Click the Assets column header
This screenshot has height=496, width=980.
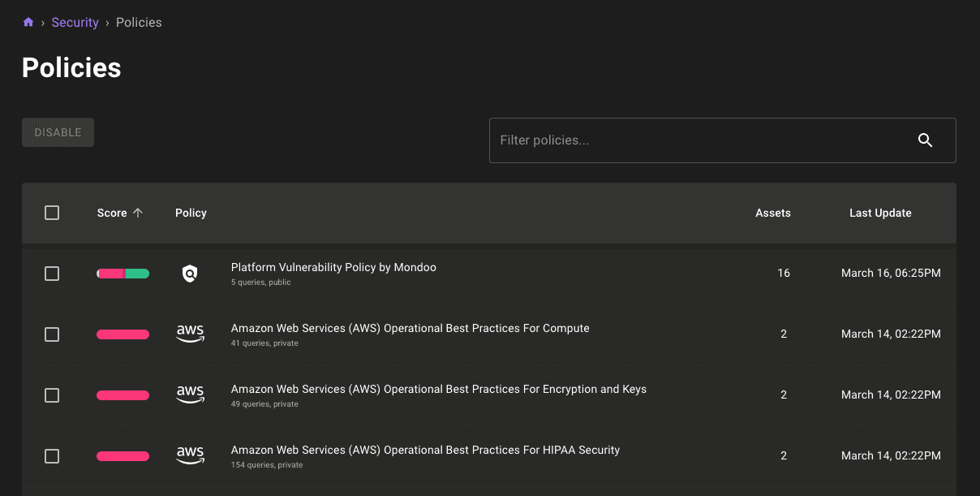click(x=772, y=213)
